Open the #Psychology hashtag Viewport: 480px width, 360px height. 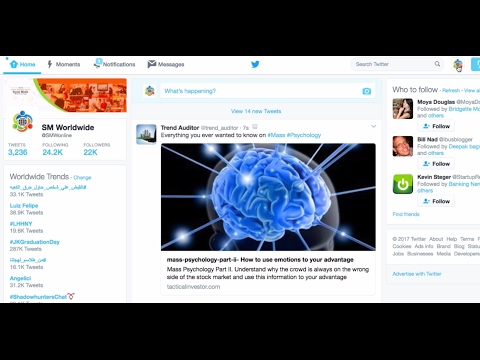304,135
